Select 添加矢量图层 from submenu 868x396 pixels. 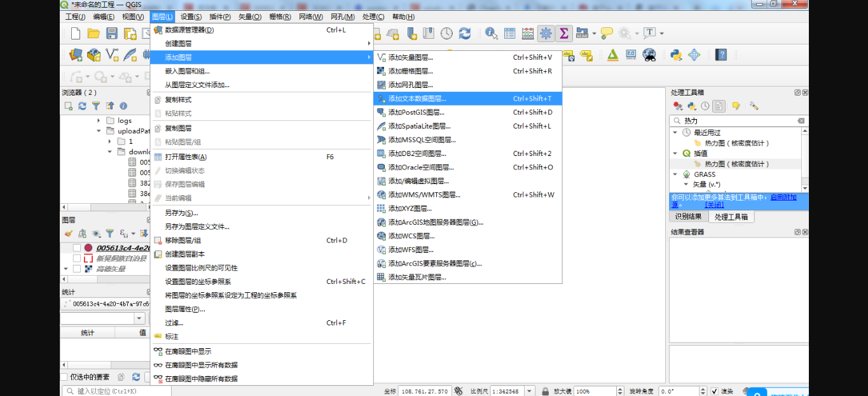[x=468, y=57]
